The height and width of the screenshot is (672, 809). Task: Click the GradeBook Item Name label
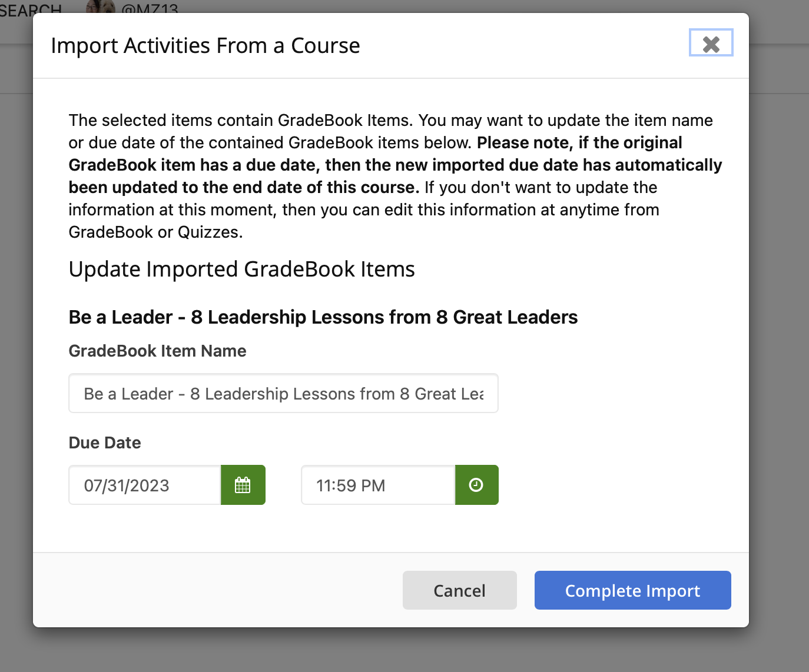(158, 351)
